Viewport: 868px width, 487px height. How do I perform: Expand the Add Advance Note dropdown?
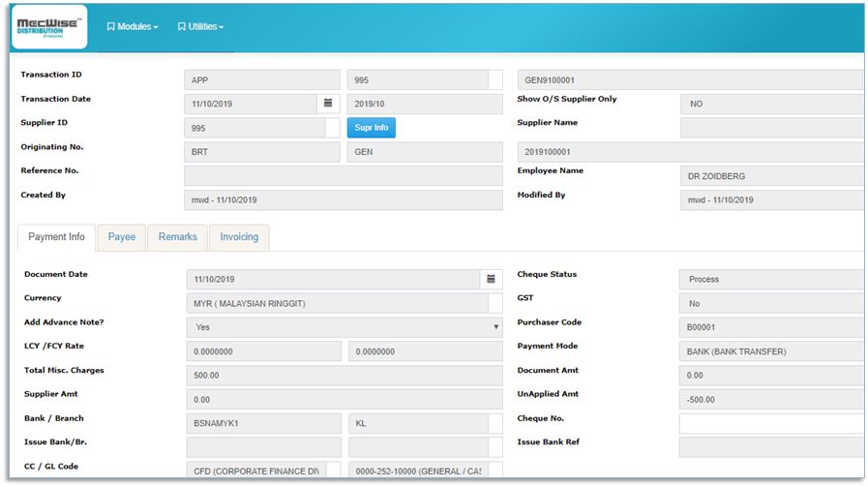click(344, 327)
